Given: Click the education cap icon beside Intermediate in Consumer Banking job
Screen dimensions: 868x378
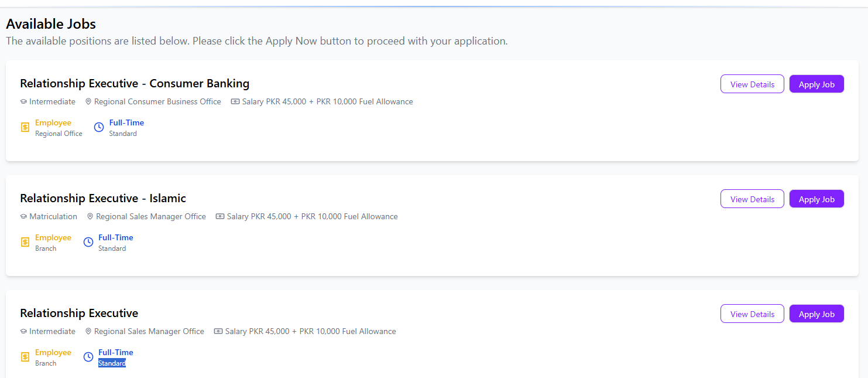Looking at the screenshot, I should [x=23, y=102].
